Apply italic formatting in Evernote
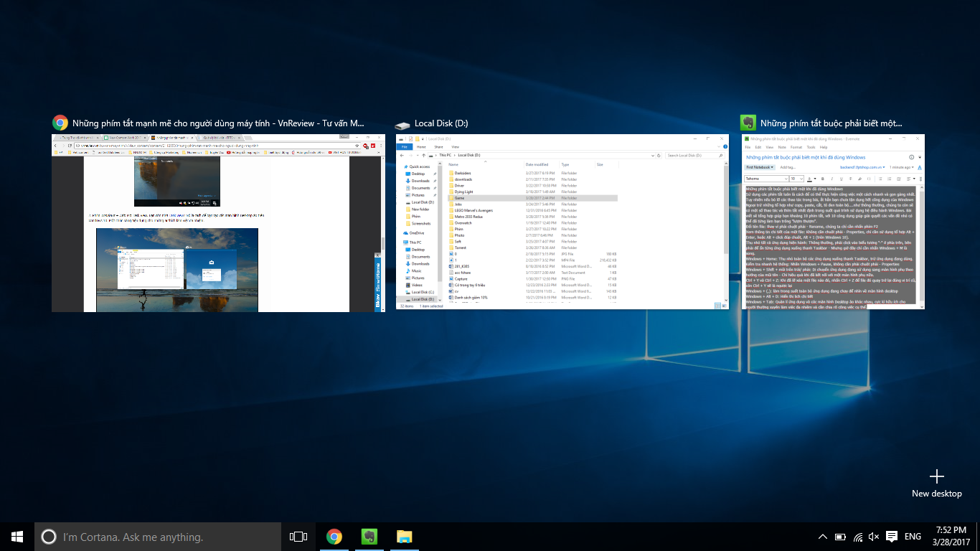Image resolution: width=980 pixels, height=551 pixels. 832,179
